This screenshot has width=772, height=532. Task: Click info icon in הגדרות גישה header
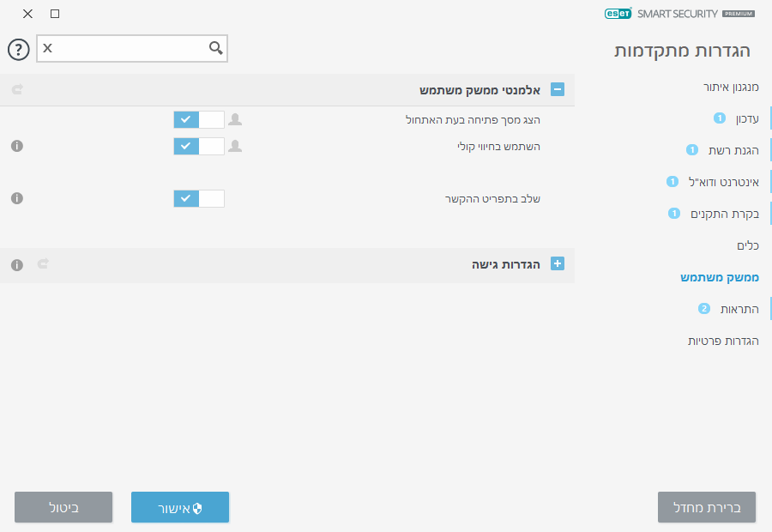(x=17, y=265)
